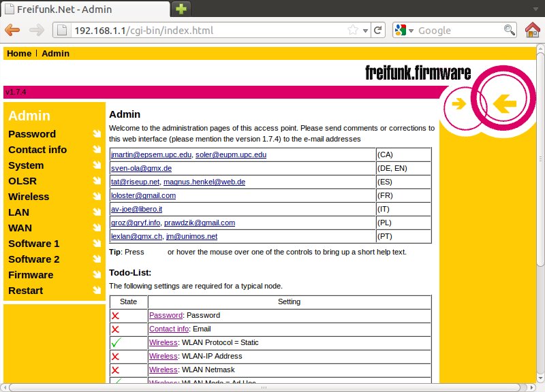Follow the Wireless link for WLAN Netmask
Screen dimensions: 545x392
coord(163,370)
